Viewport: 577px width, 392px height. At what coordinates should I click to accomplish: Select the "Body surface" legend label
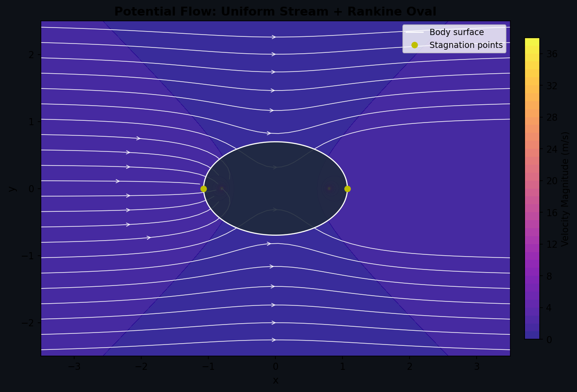click(456, 32)
